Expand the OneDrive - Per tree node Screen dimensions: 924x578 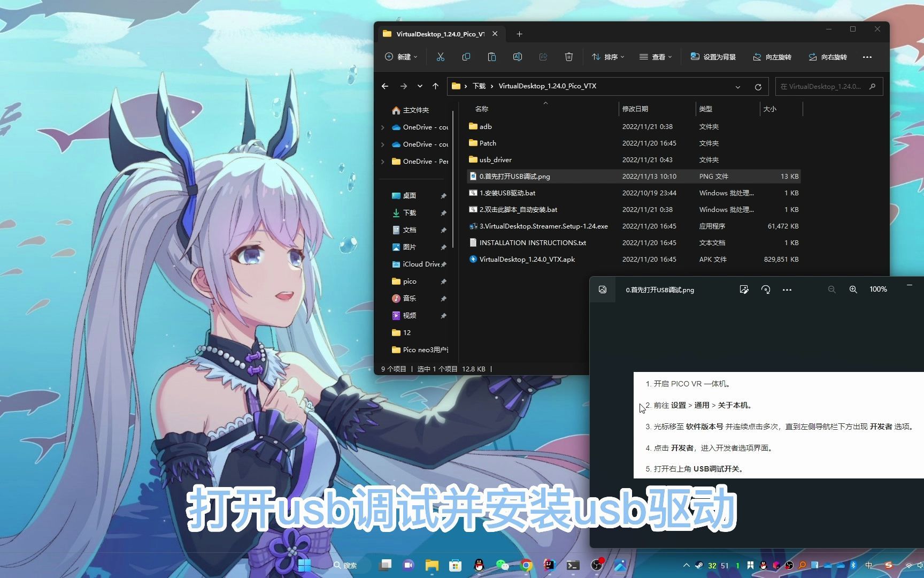tap(382, 162)
